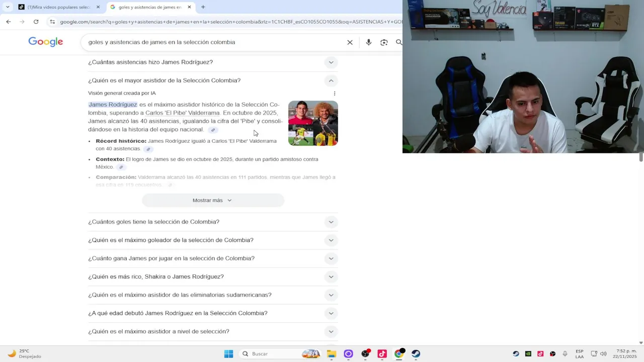Open Steam from the taskbar

pyautogui.click(x=416, y=354)
